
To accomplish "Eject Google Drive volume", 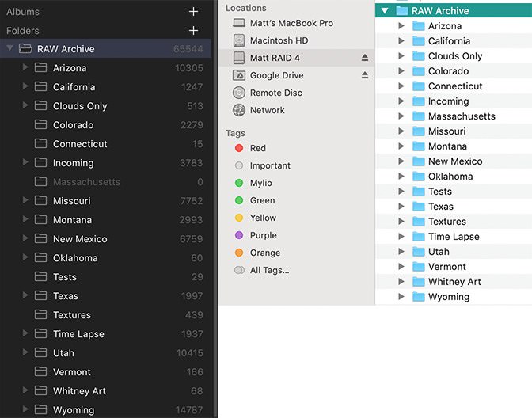I will tap(365, 75).
